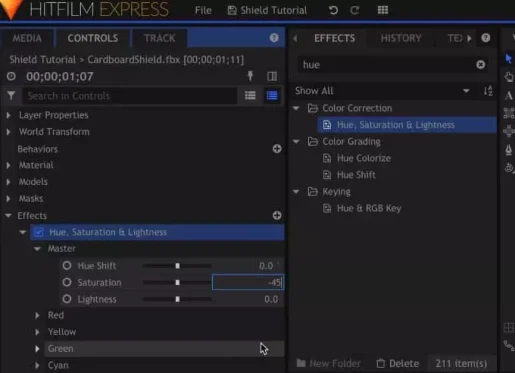Click the Delete button
Image resolution: width=515 pixels, height=373 pixels.
tap(398, 363)
